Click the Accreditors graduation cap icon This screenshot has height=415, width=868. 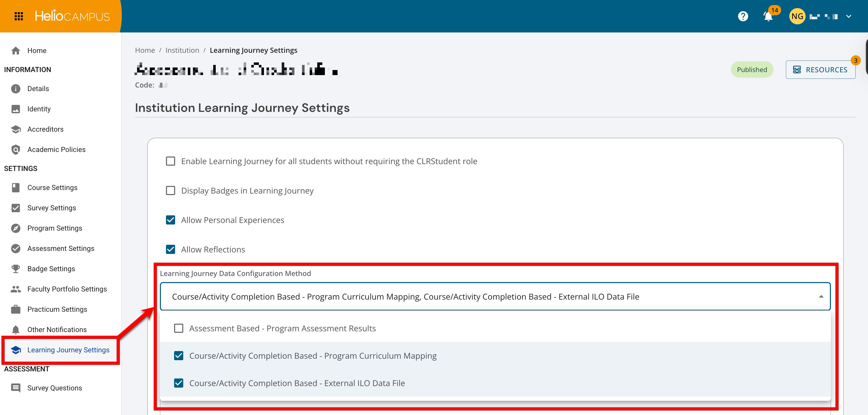point(15,129)
